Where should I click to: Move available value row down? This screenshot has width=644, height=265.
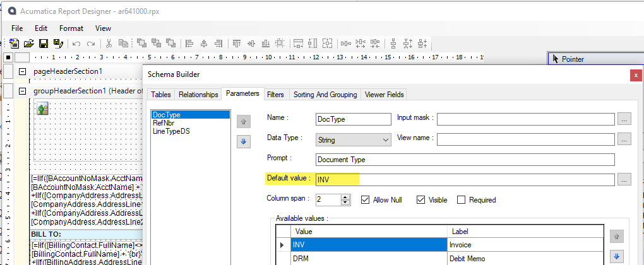[615, 257]
